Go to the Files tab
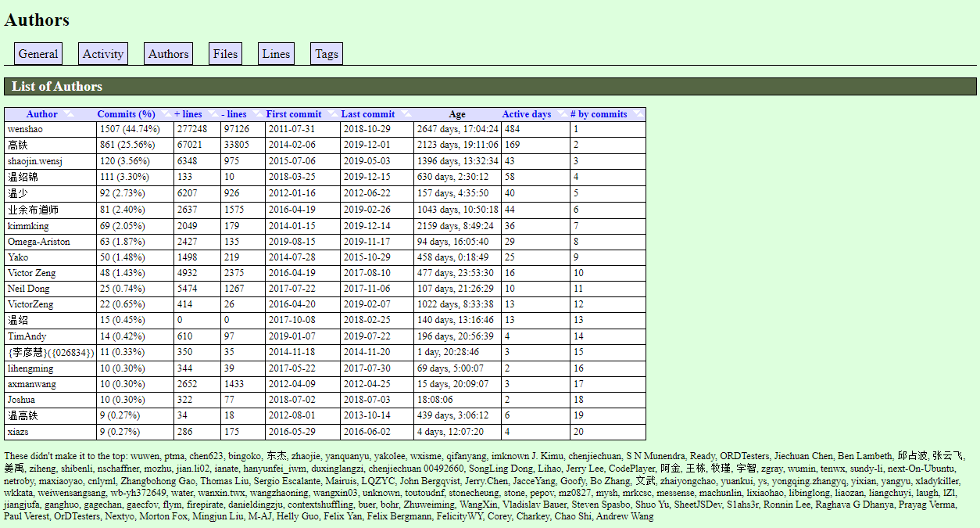The height and width of the screenshot is (528, 980). (225, 54)
